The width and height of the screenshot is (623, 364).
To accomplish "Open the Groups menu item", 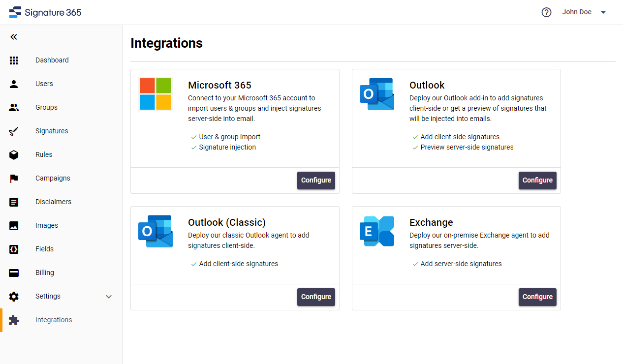I will coord(46,107).
